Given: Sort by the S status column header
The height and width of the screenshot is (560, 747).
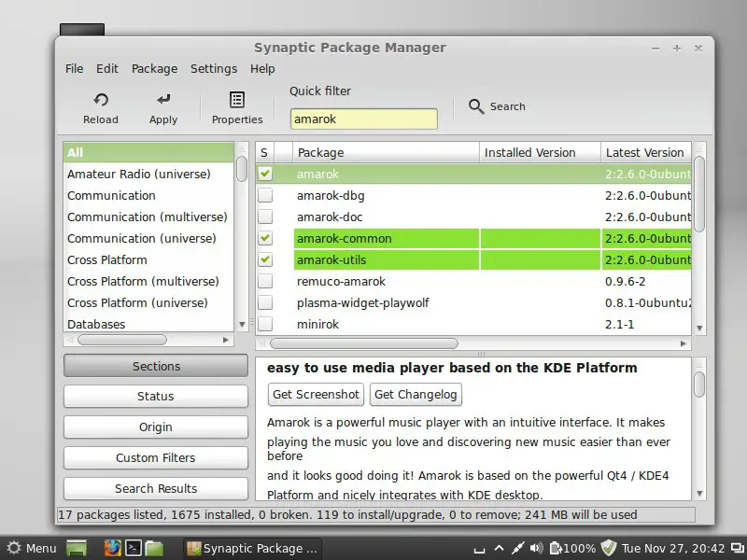Looking at the screenshot, I should pos(265,152).
